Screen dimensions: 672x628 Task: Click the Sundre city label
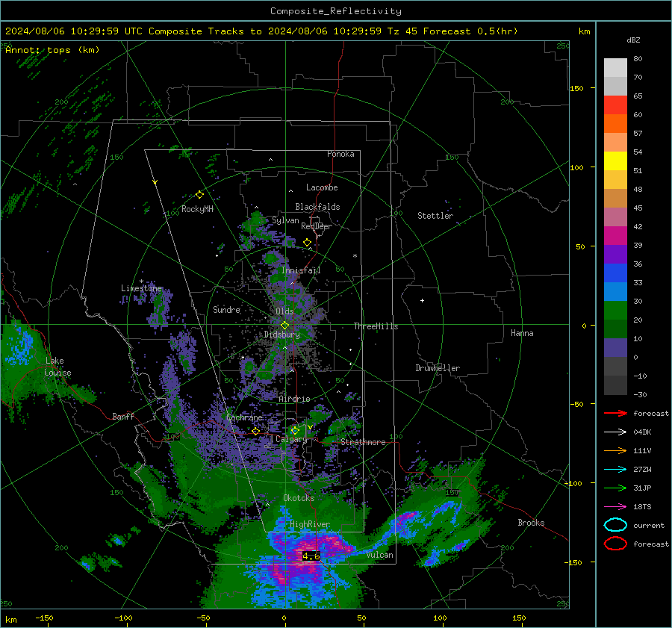tap(227, 309)
